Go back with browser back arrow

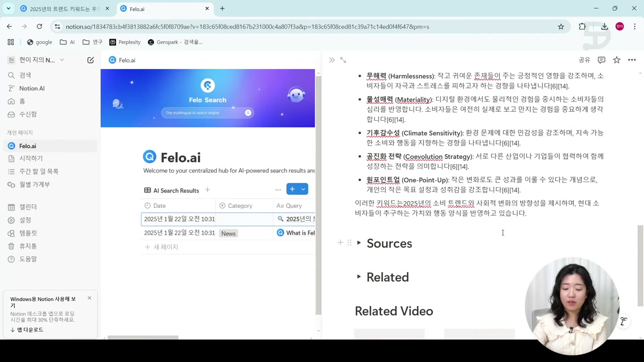tap(10, 27)
